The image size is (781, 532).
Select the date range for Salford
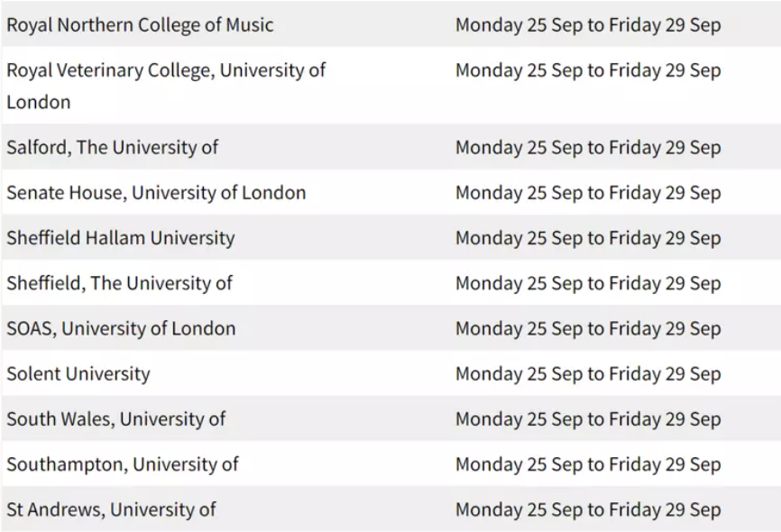pos(588,148)
